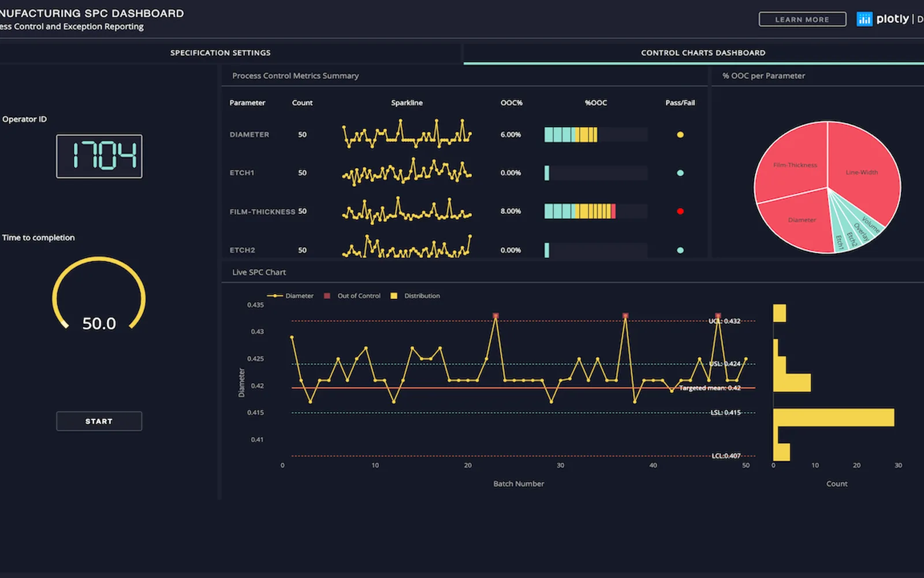
Task: Toggle the Diameter legend entry
Action: 290,296
